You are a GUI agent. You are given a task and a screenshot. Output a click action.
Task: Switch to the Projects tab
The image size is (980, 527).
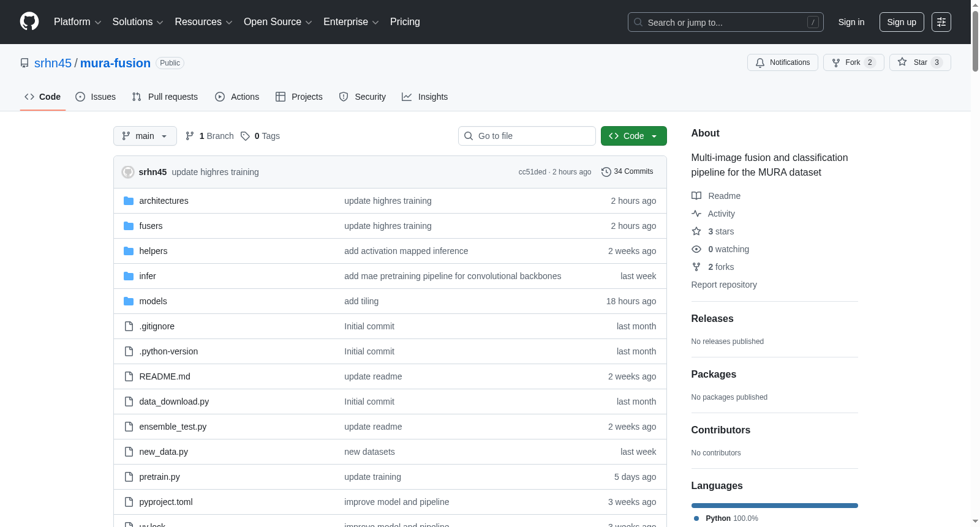[299, 97]
